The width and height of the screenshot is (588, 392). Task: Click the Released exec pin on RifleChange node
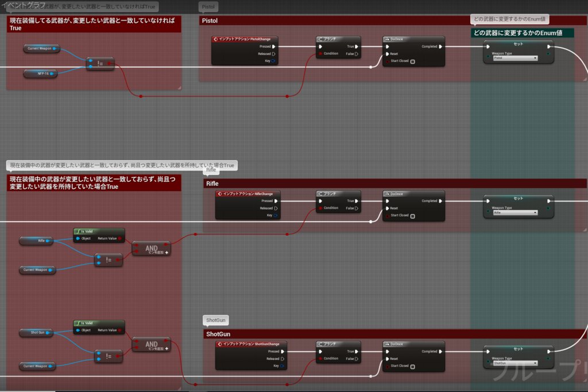coord(276,208)
